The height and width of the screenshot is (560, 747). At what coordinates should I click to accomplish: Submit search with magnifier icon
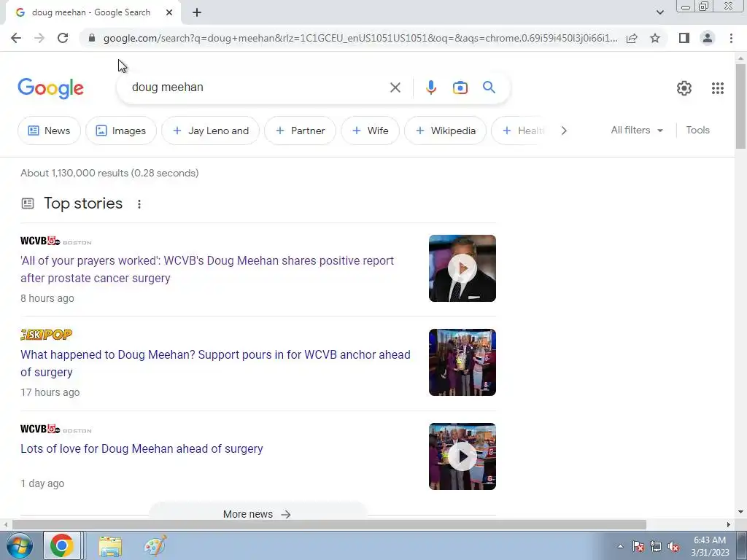coord(489,87)
